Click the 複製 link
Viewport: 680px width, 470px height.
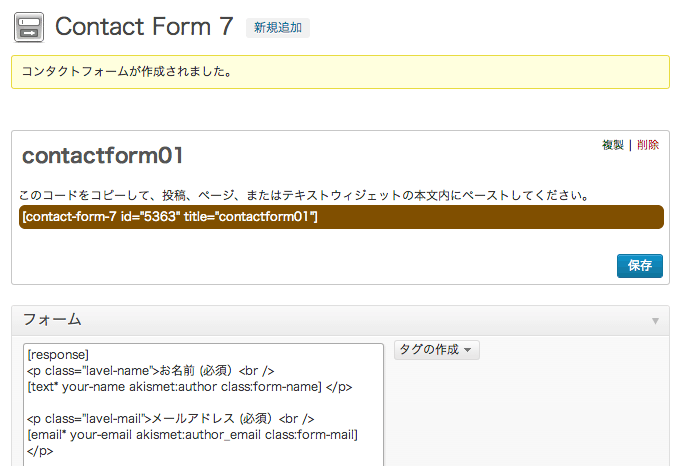point(613,145)
